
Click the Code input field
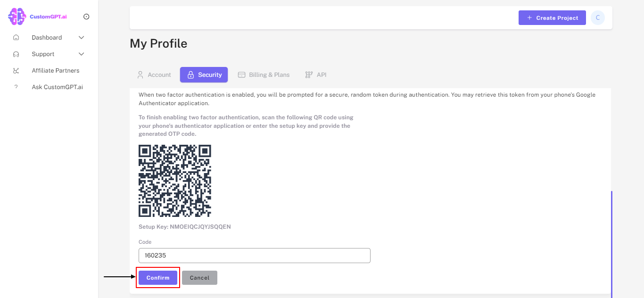(x=255, y=256)
